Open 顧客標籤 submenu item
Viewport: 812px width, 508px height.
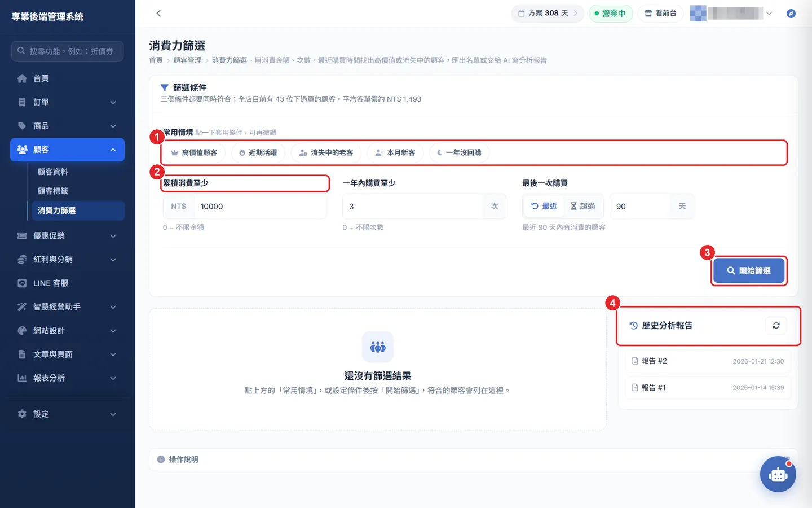(52, 191)
